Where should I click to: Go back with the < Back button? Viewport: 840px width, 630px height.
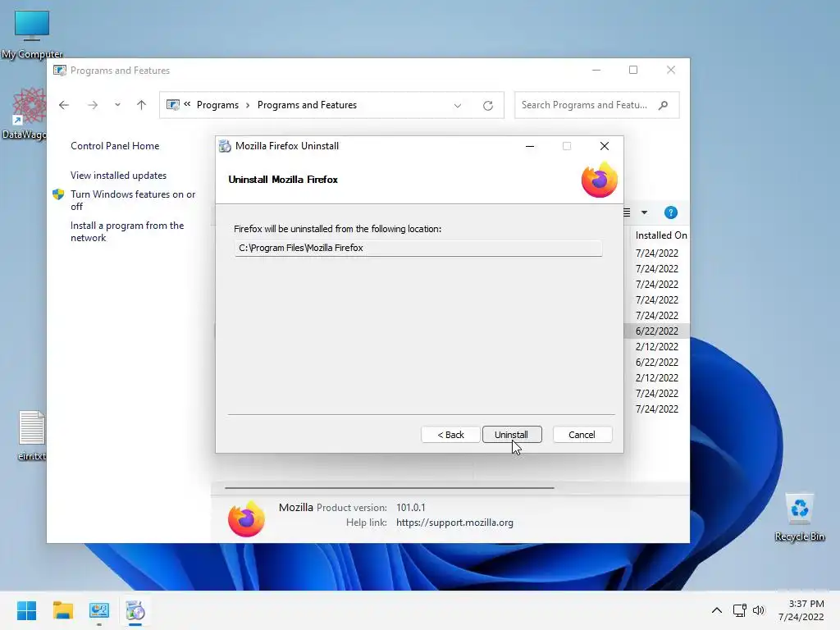[x=450, y=435]
